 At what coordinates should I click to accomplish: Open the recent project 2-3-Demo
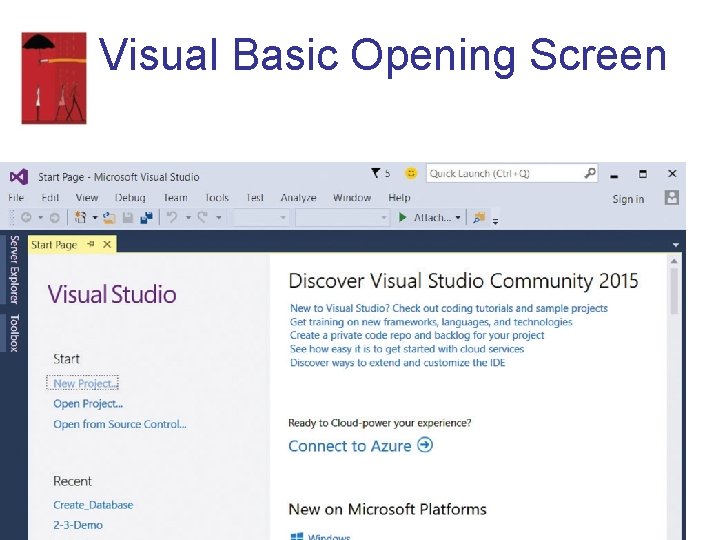point(78,525)
